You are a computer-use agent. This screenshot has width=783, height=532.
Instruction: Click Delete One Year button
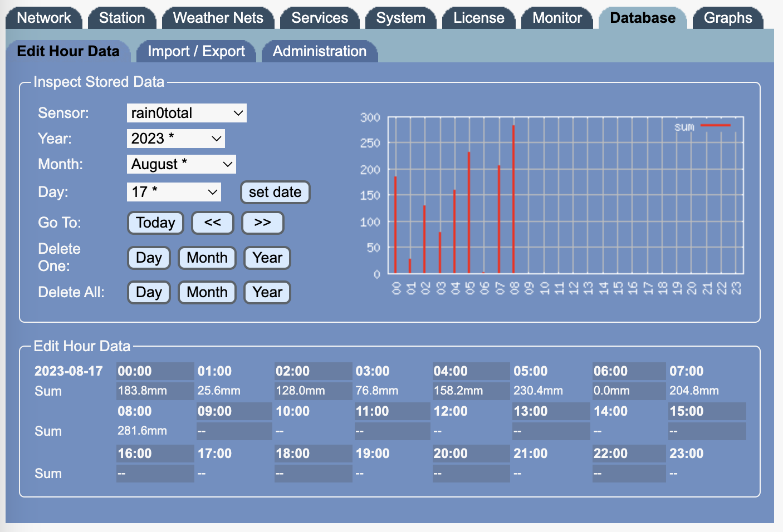click(x=267, y=258)
